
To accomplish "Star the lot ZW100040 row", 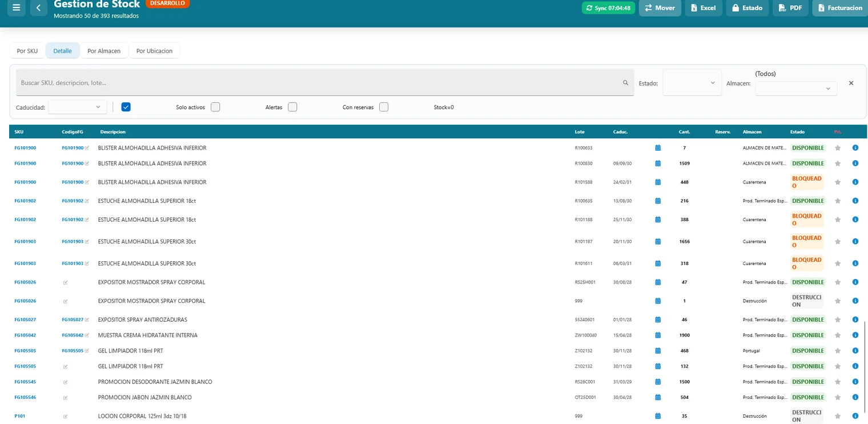I will [x=838, y=335].
